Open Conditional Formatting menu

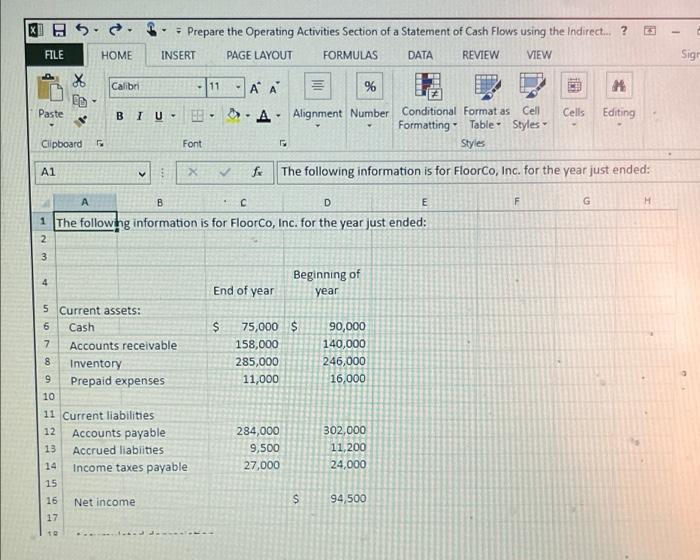pos(428,101)
